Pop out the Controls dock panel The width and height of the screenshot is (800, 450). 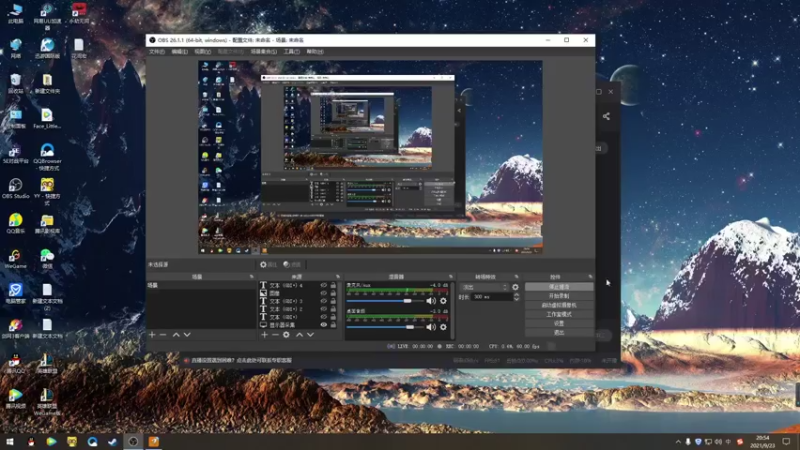pyautogui.click(x=590, y=277)
